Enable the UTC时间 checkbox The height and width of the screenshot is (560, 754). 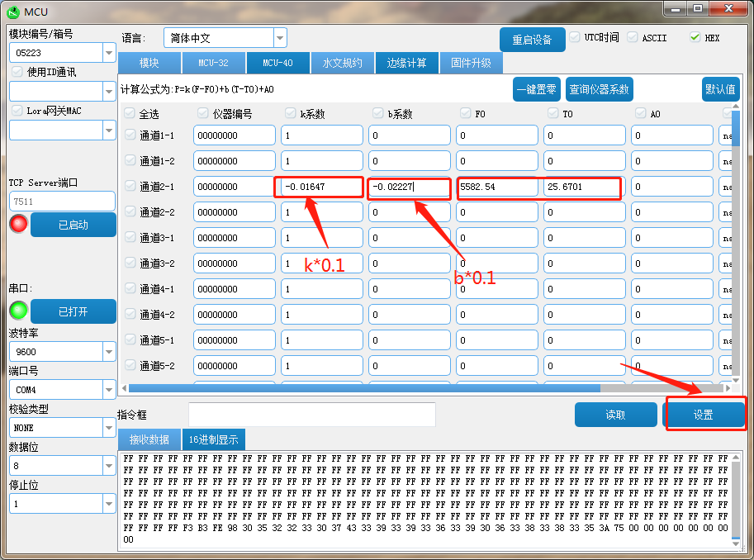pos(575,37)
